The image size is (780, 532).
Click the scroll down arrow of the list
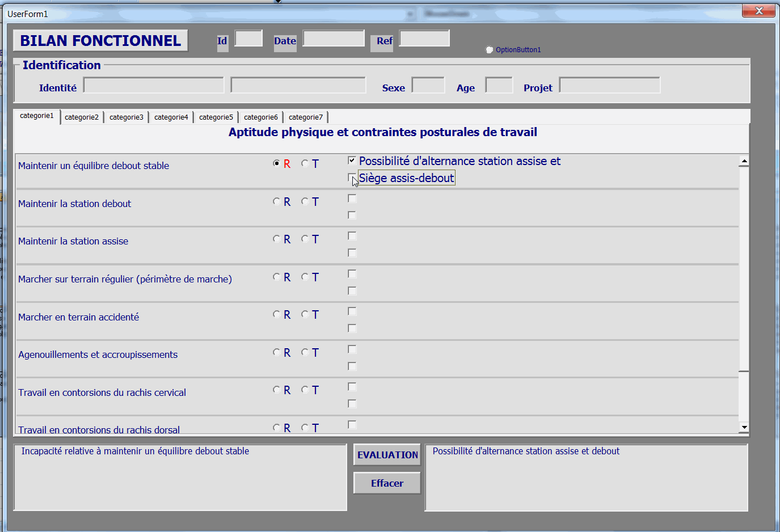point(744,427)
